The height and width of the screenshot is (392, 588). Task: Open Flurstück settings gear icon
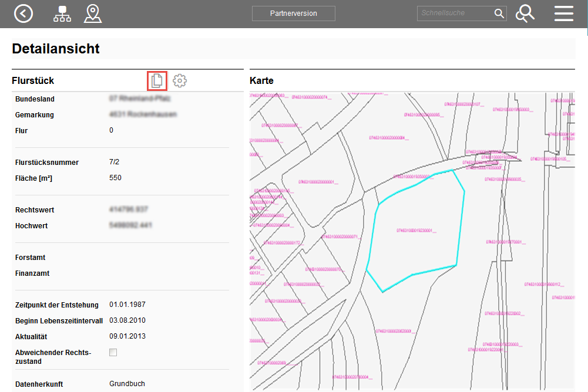(x=180, y=81)
